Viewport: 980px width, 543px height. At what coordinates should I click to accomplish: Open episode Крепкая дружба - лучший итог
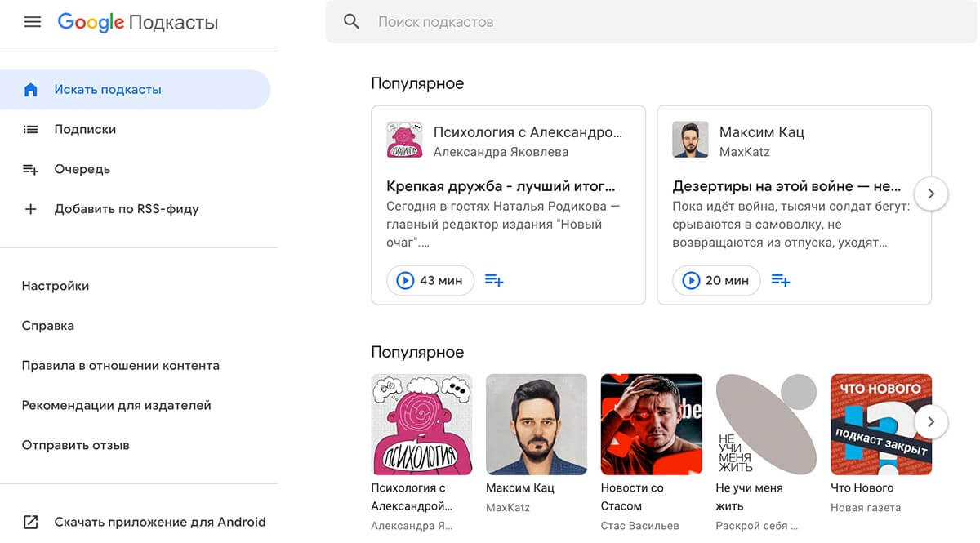pyautogui.click(x=501, y=186)
